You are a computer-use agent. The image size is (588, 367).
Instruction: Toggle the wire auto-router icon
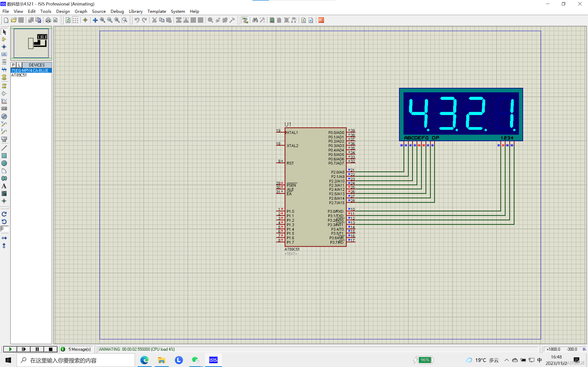(245, 20)
